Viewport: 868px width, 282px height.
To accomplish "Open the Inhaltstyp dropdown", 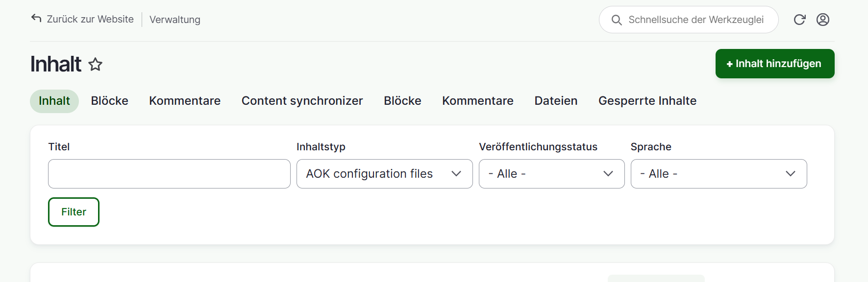I will (384, 174).
